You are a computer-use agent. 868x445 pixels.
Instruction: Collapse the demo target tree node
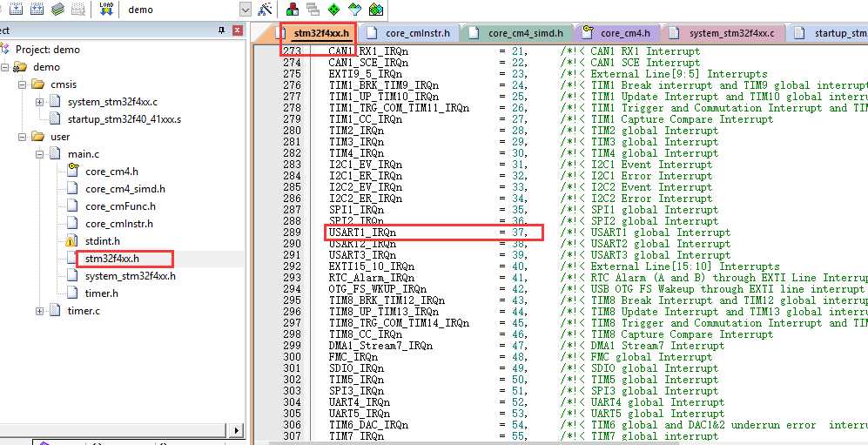tap(5, 67)
